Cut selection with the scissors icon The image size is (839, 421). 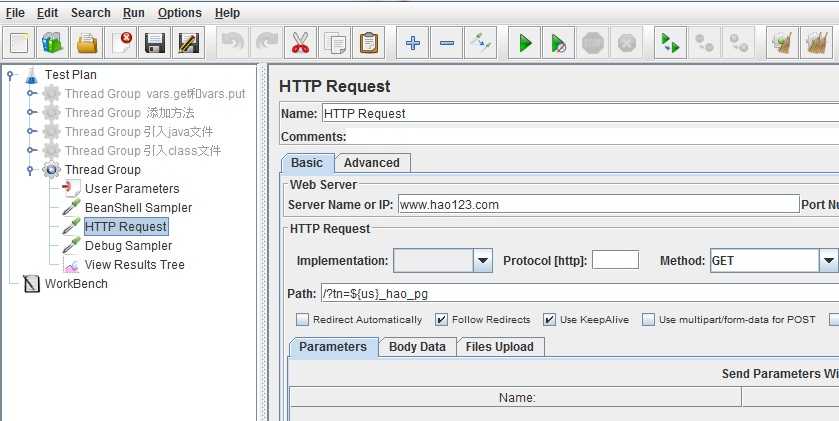point(300,43)
